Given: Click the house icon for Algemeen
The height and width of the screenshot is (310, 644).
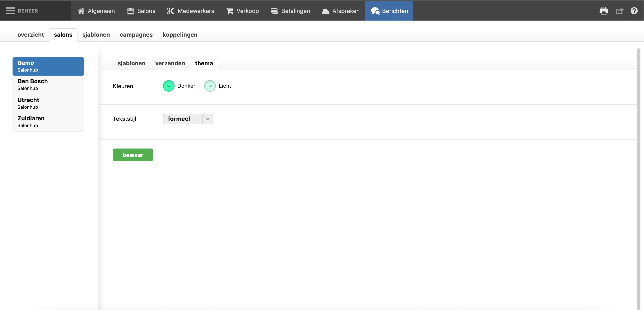Looking at the screenshot, I should (81, 11).
